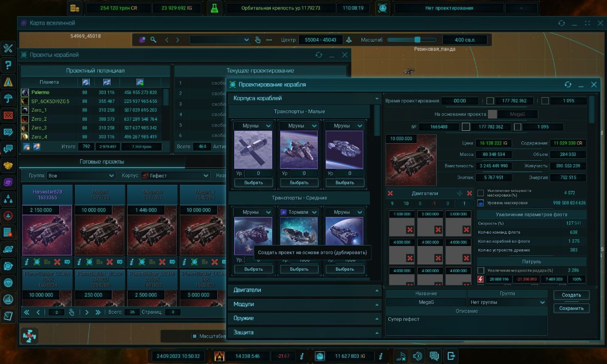
Task: Toggle checkbox before № row 177 782 362 field
Action: (x=466, y=127)
